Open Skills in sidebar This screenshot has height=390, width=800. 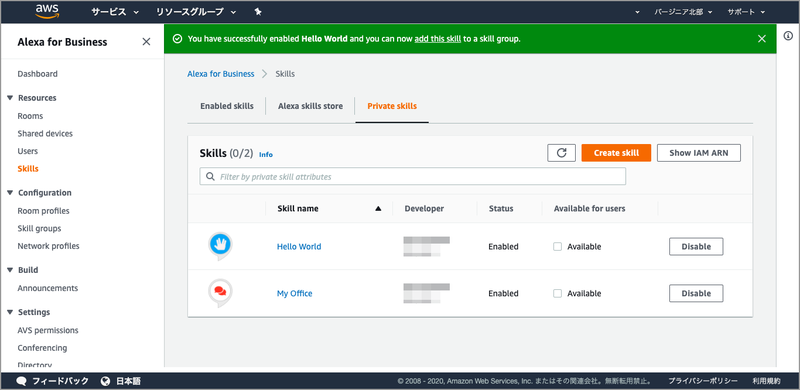(28, 168)
